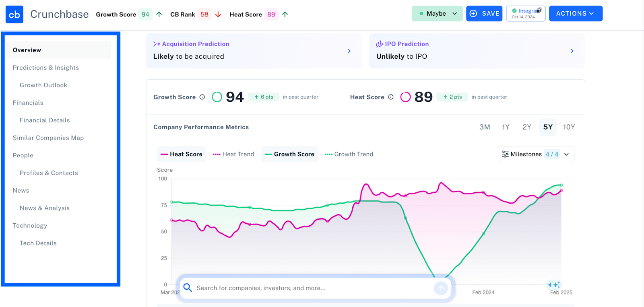
Task: Click the IPO Prediction chart icon
Action: [x=380, y=44]
